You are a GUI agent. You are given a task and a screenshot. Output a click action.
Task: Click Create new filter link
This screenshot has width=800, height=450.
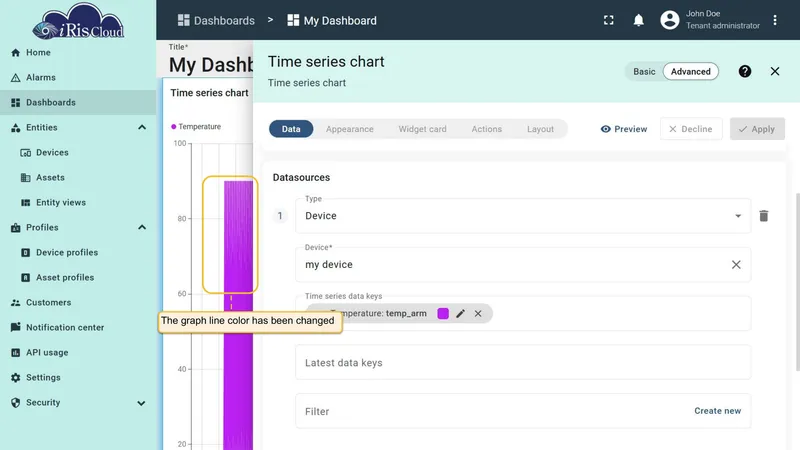point(717,411)
